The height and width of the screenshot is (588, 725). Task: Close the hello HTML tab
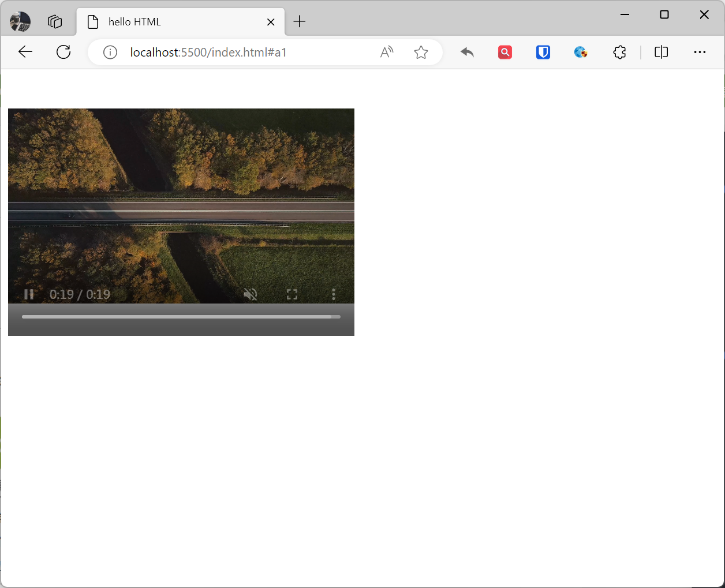coord(271,22)
